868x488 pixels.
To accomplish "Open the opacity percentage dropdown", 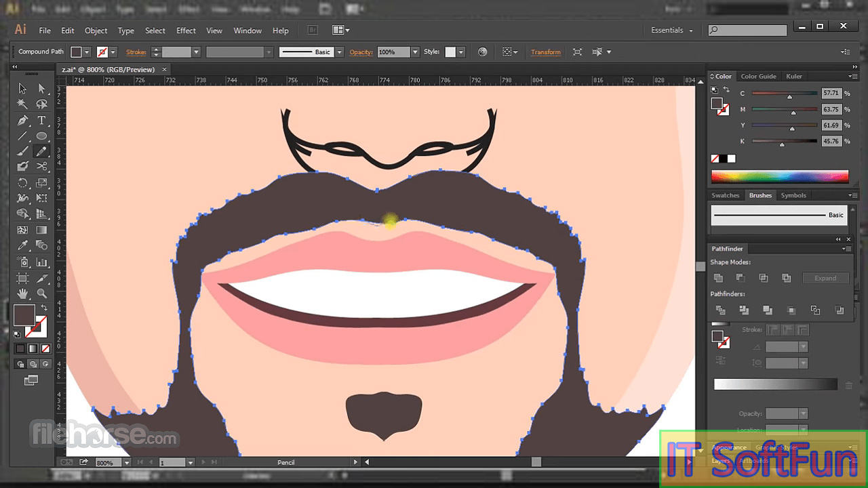I will click(x=415, y=52).
